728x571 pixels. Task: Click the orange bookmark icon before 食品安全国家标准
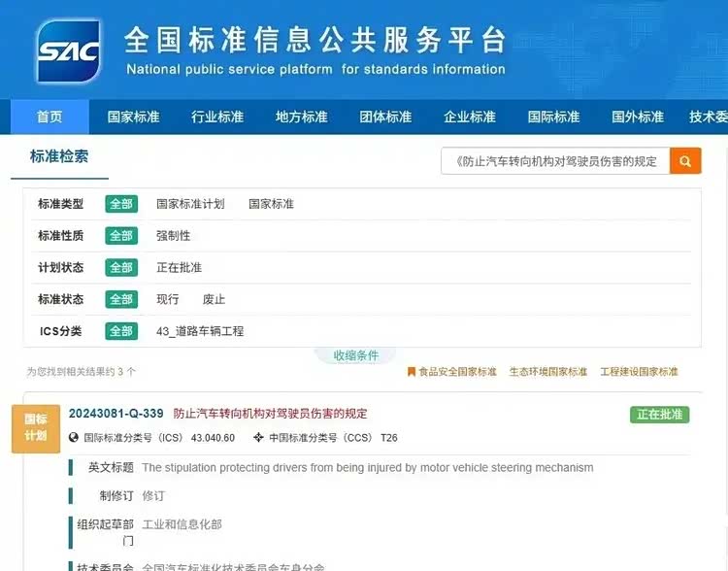[x=412, y=372]
